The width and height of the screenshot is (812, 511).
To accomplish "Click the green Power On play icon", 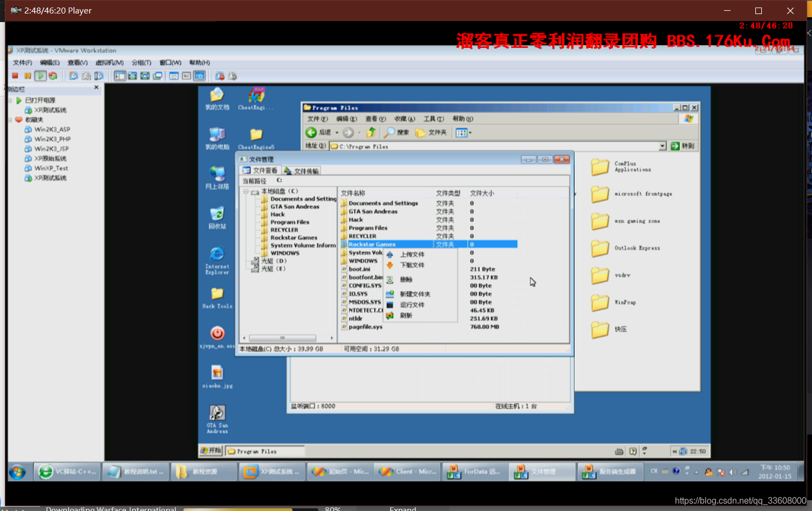I will [40, 76].
